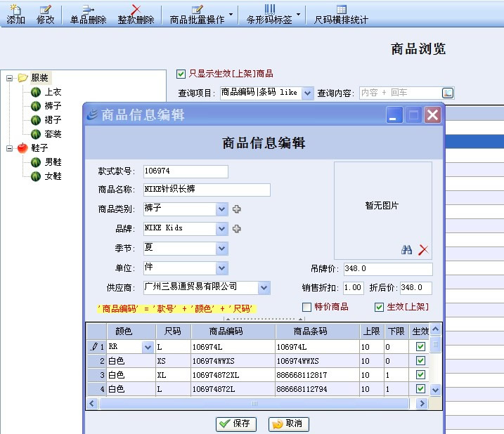
Task: Click XL size cell in row 3
Action: pos(173,375)
